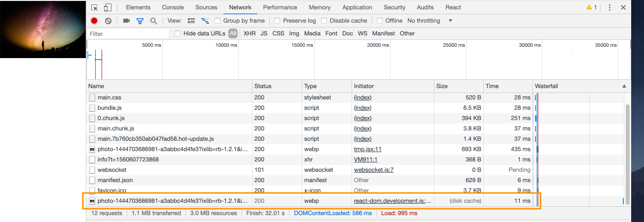Open the Elements tab
The width and height of the screenshot is (644, 222).
138,7
